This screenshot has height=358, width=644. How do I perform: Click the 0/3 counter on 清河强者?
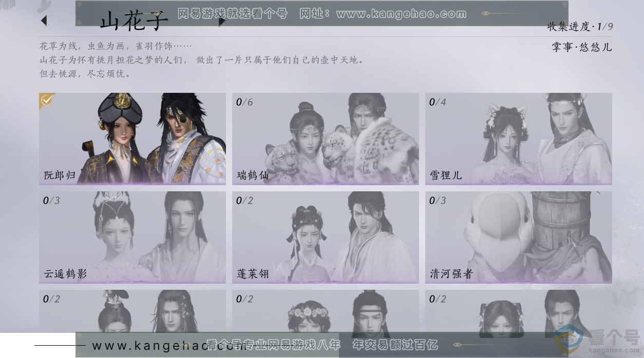pos(438,201)
